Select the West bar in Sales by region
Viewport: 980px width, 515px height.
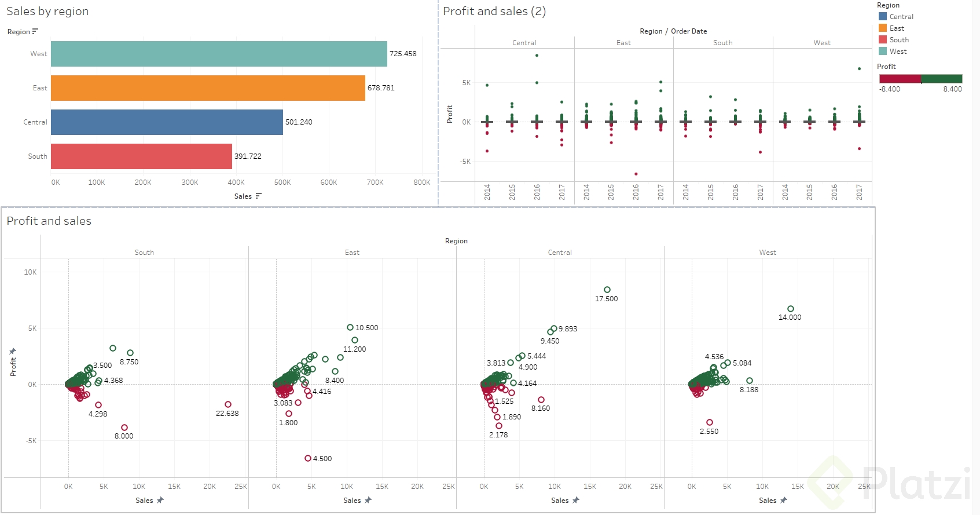point(219,54)
